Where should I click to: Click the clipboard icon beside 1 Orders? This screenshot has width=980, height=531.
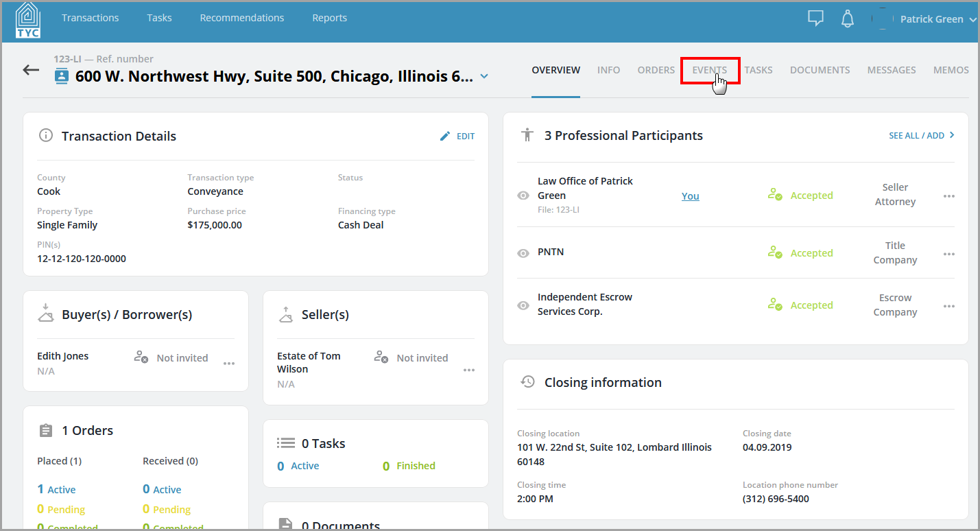[x=45, y=430]
